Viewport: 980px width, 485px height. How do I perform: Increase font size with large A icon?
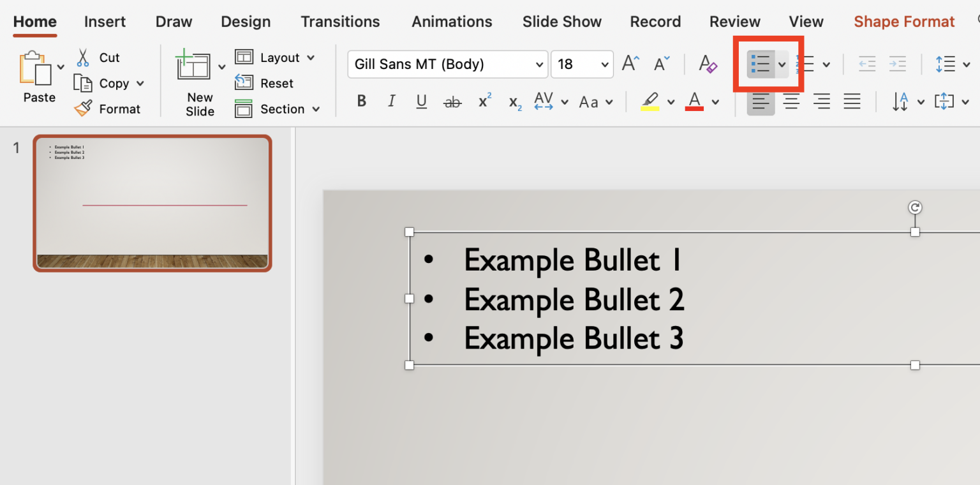click(x=630, y=63)
